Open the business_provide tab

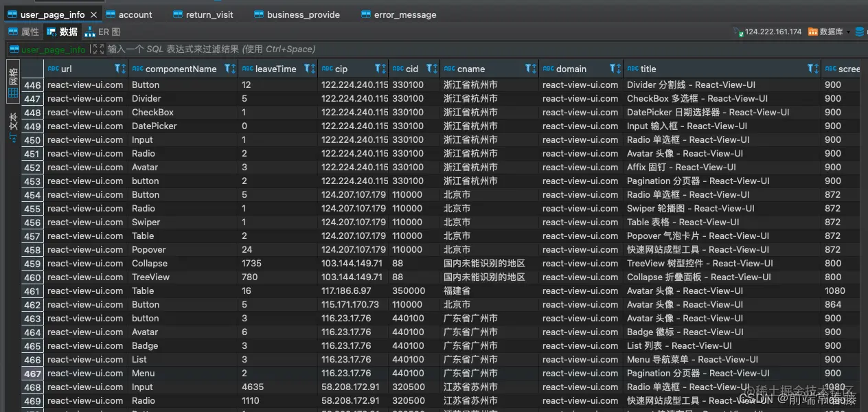point(296,14)
